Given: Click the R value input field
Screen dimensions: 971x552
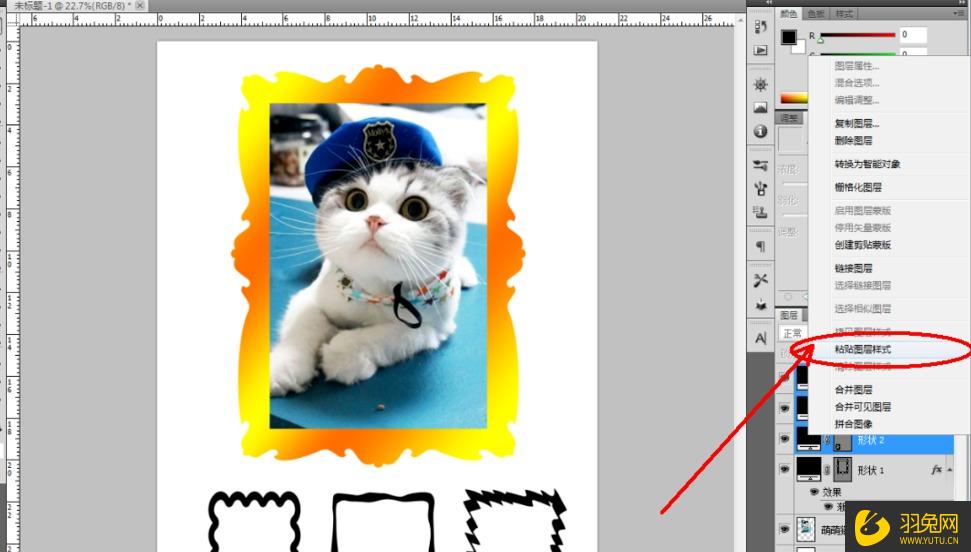Looking at the screenshot, I should (x=913, y=35).
